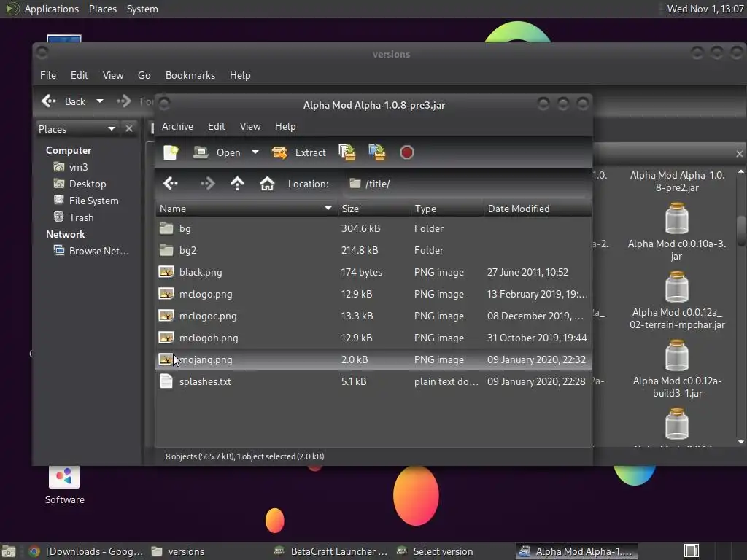Open File System in Places sidebar
Image resolution: width=747 pixels, height=560 pixels.
point(86,201)
